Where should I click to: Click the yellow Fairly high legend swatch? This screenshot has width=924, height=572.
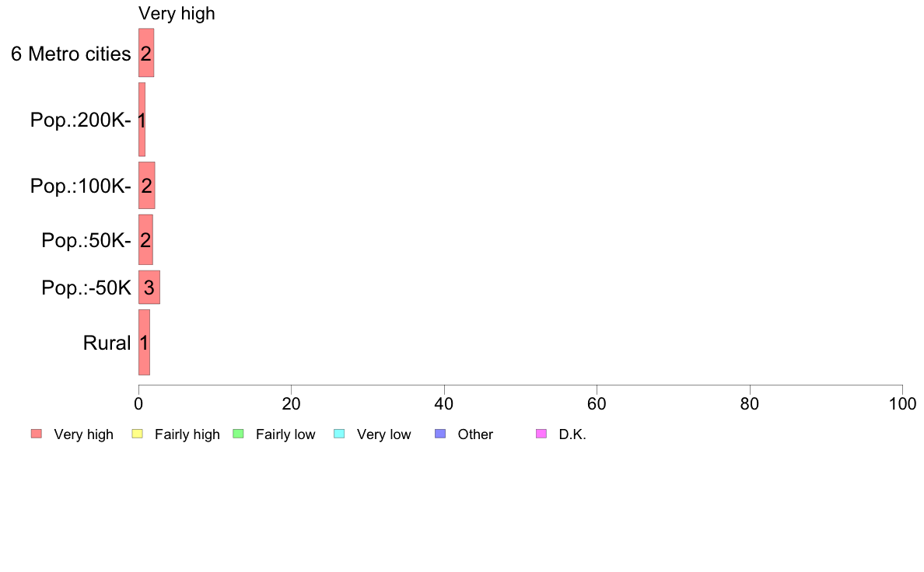138,434
